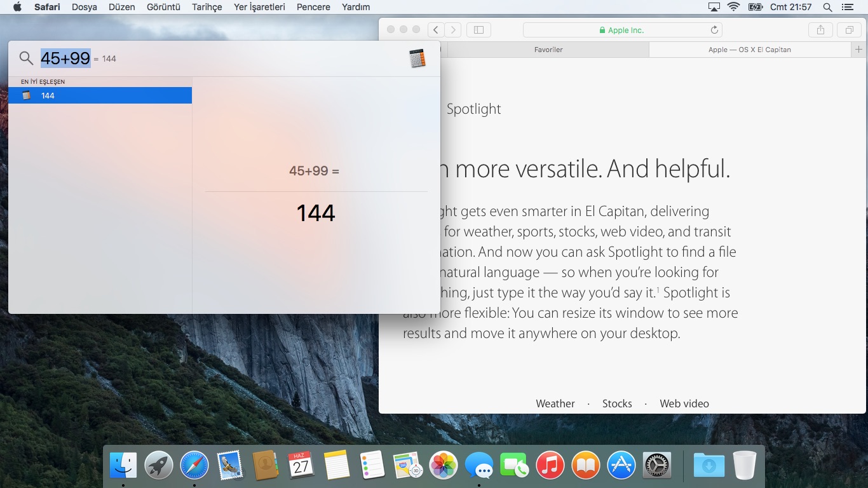868x488 pixels.
Task: Open a new tab with plus button
Action: click(x=858, y=50)
